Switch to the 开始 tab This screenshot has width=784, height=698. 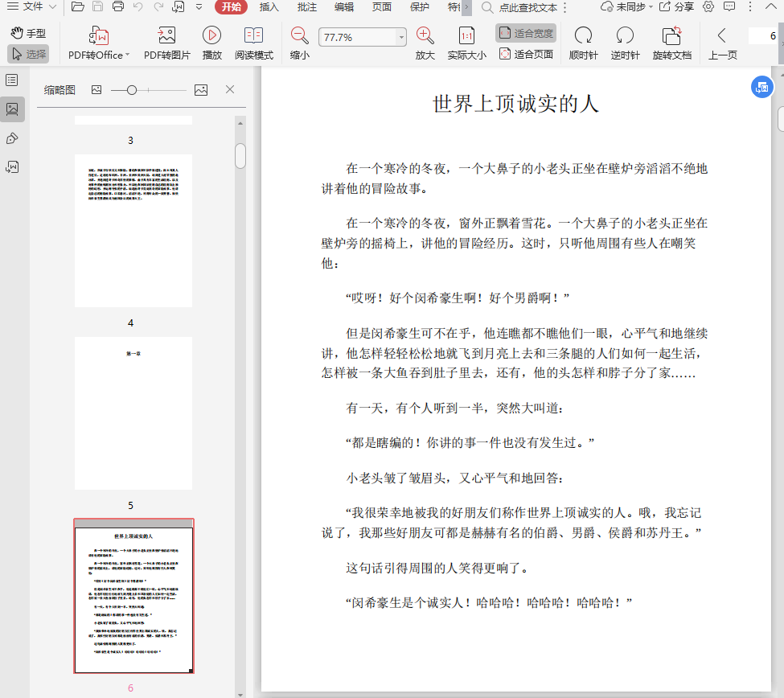click(231, 7)
